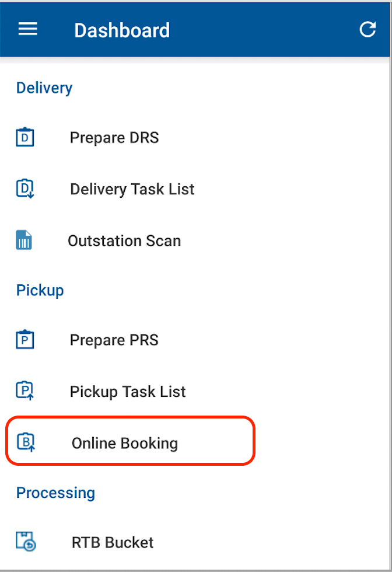The image size is (392, 572).
Task: Click the refresh icon in header
Action: point(367,30)
